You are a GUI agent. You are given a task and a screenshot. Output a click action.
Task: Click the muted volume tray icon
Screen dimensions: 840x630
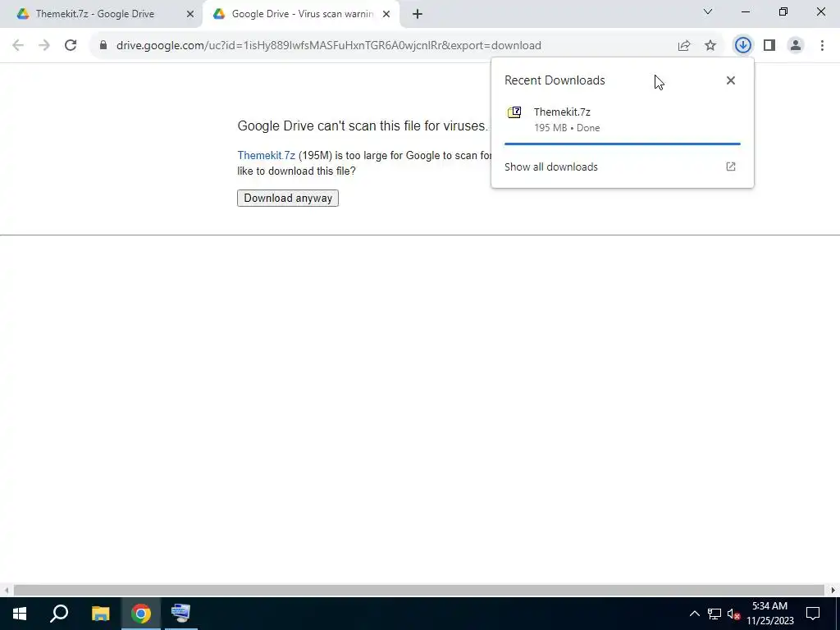(733, 614)
